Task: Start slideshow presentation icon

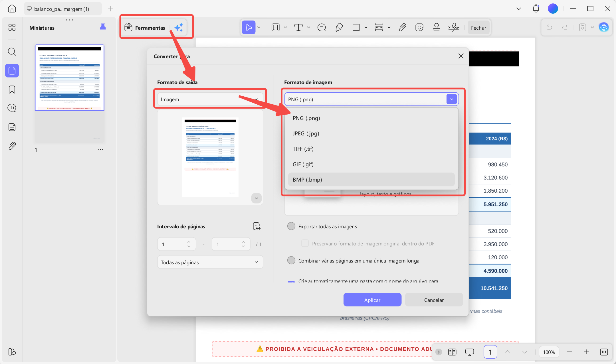Action: point(469,352)
